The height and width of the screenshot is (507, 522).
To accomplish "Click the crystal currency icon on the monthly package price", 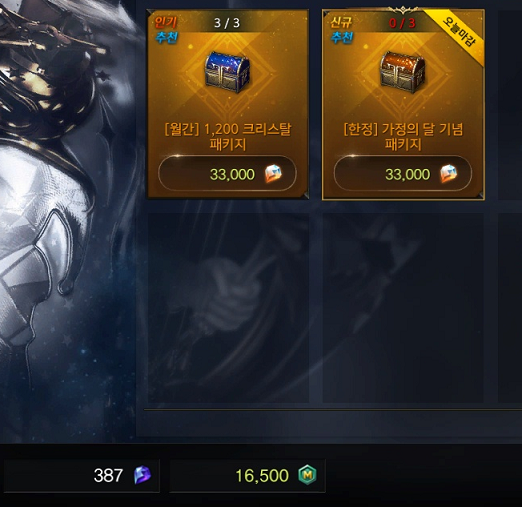I will click(273, 174).
